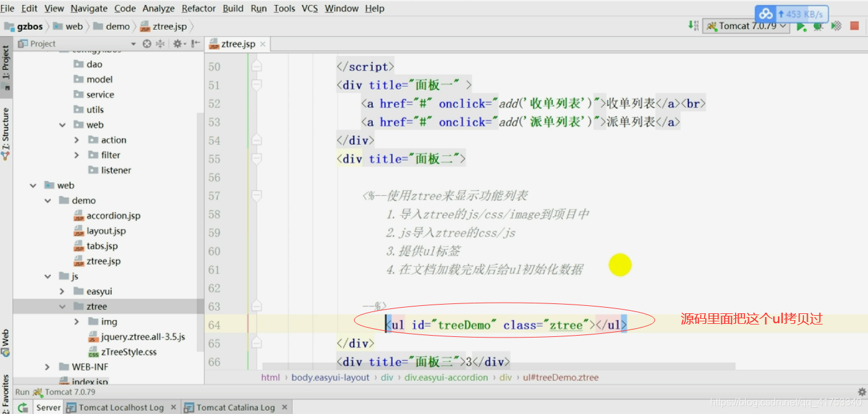This screenshot has height=414, width=868.
Task: Select the listener folder
Action: pos(109,170)
